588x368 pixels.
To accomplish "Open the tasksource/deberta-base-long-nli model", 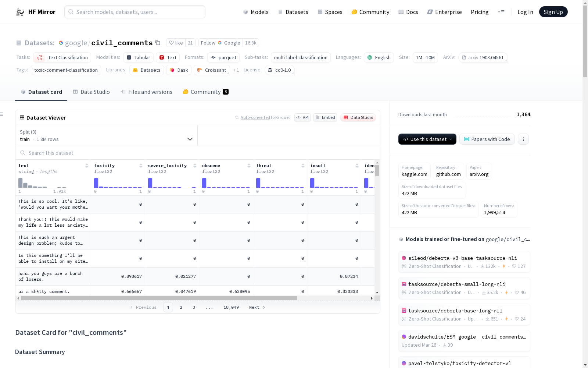I will 464,314.
